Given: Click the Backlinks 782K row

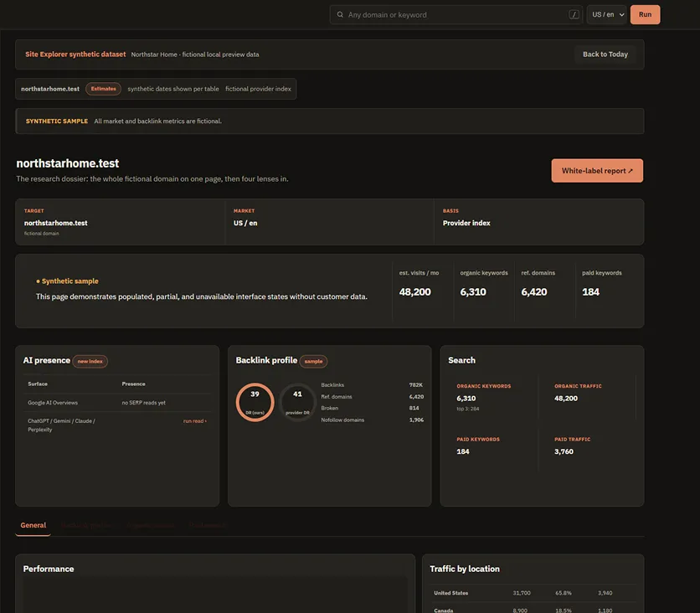Looking at the screenshot, I should pyautogui.click(x=372, y=385).
